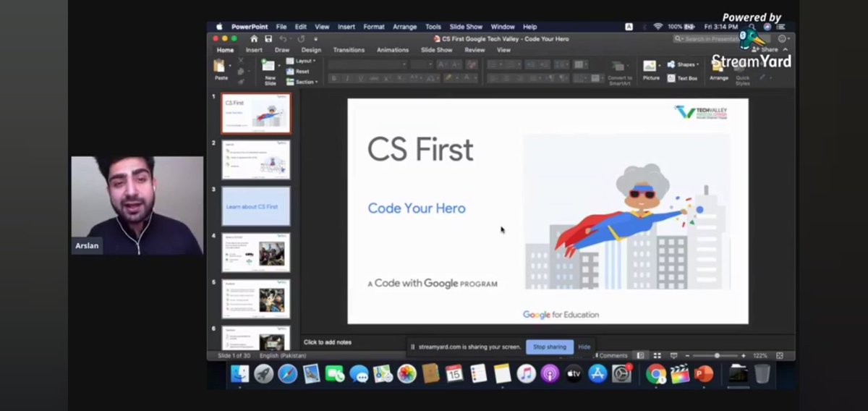Click the 'Code Your Hero' subtitle text
Image resolution: width=868 pixels, height=411 pixels.
pos(417,208)
